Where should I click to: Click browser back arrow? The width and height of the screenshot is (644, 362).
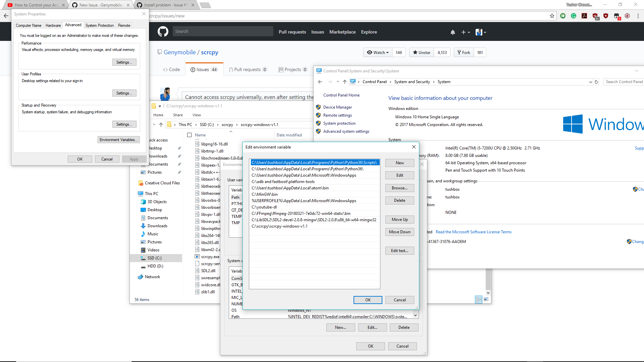6,16
